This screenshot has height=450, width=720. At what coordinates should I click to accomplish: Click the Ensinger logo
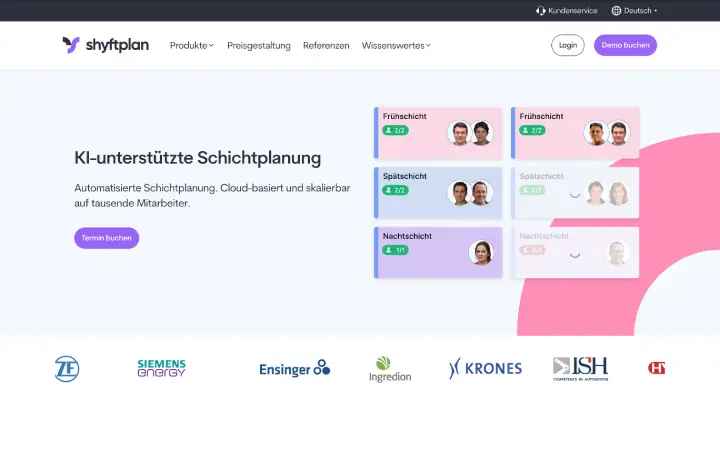(294, 369)
